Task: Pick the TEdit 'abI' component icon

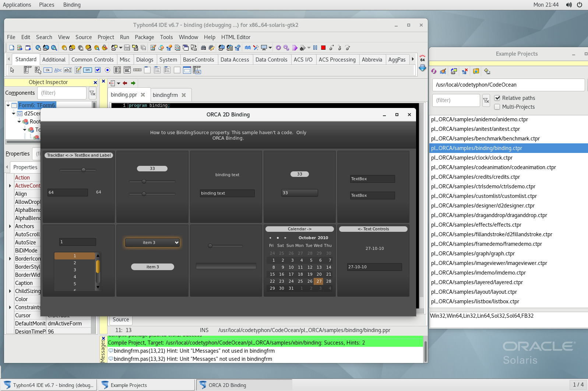Action: [68, 70]
